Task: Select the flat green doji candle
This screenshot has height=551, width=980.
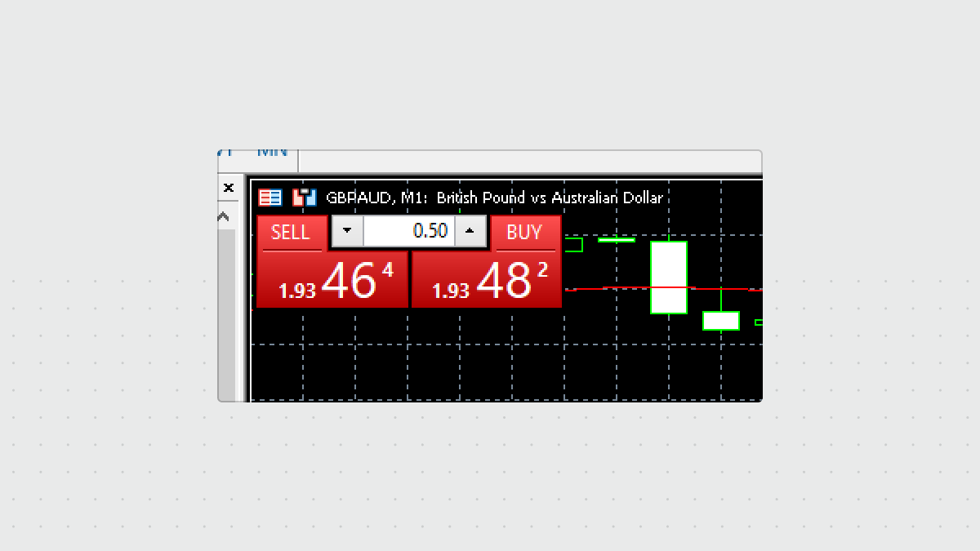Action: coord(616,240)
